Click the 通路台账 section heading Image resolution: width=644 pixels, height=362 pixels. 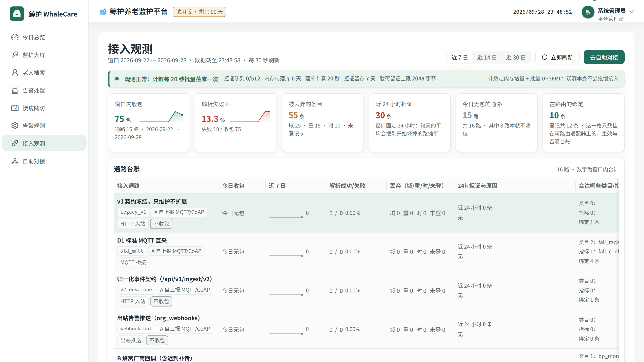[x=127, y=169]
